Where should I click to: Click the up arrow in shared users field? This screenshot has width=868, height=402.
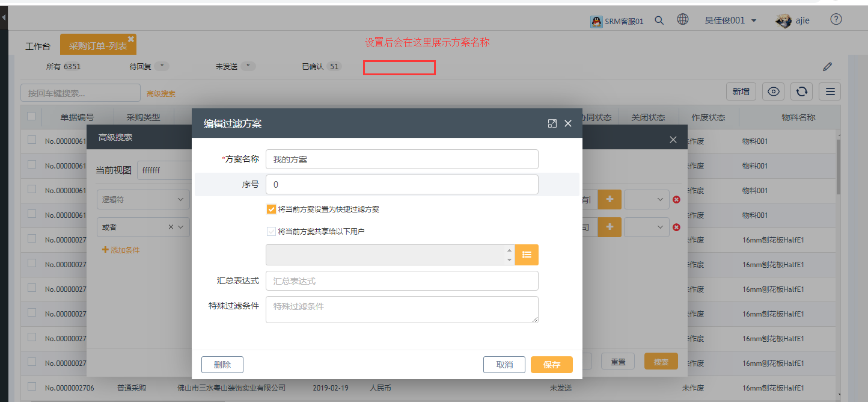click(510, 250)
